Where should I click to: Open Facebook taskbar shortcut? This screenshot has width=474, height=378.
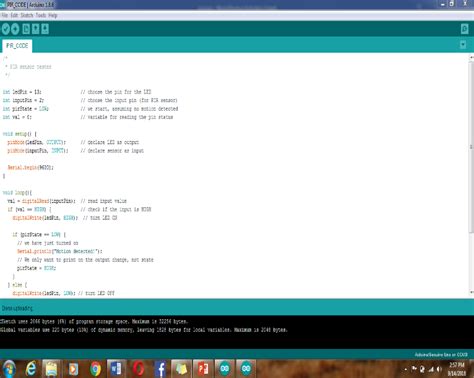tap(160, 369)
